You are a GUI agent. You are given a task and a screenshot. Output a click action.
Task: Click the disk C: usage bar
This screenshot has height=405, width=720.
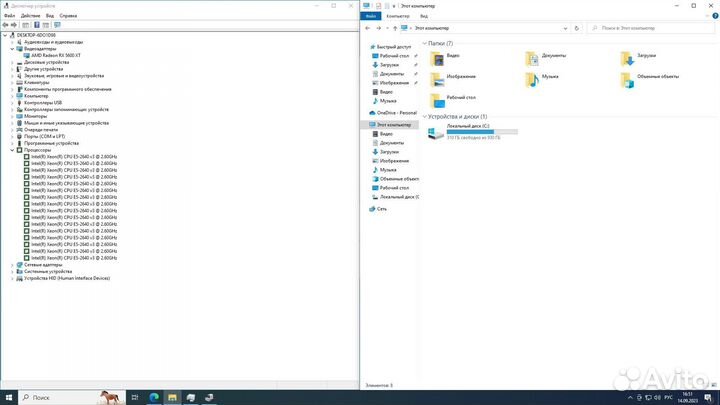point(482,132)
